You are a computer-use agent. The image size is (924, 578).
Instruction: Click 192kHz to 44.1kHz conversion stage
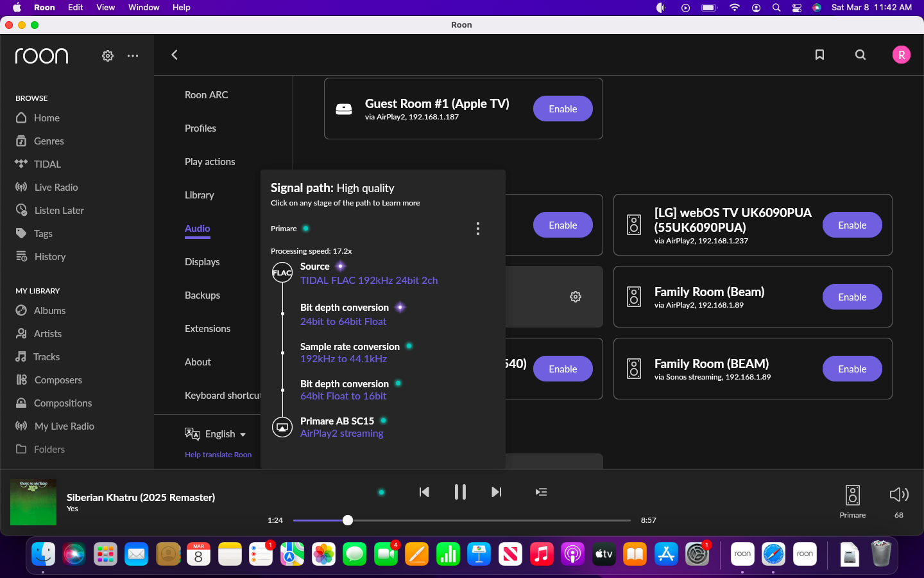(343, 359)
